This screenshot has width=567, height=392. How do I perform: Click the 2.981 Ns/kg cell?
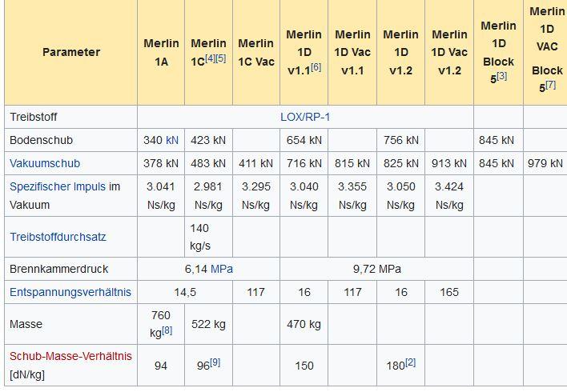tap(208, 196)
